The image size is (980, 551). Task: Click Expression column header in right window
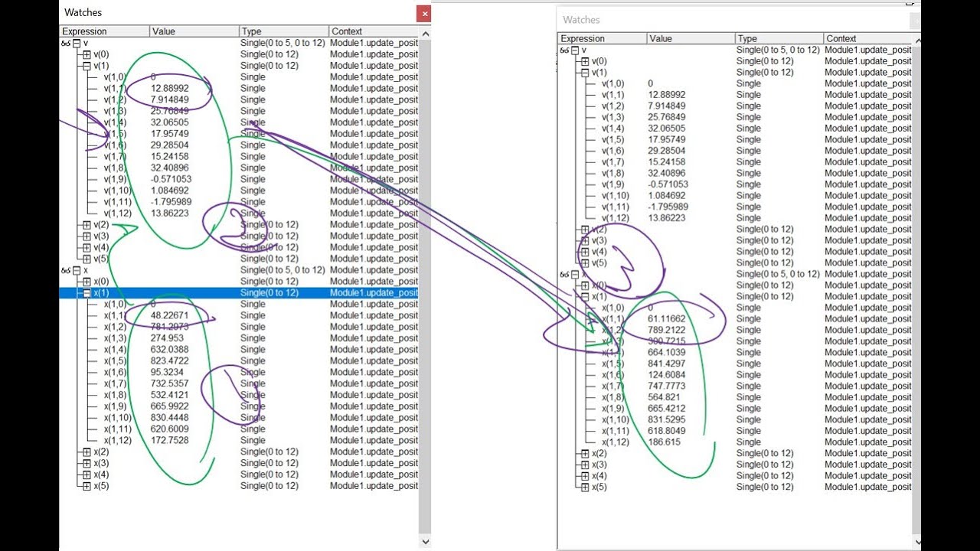point(603,38)
